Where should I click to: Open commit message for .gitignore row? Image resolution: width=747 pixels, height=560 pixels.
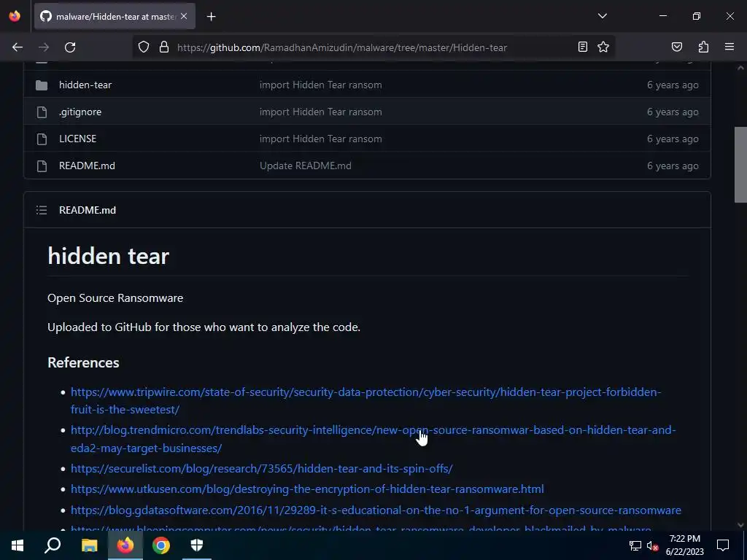click(321, 112)
